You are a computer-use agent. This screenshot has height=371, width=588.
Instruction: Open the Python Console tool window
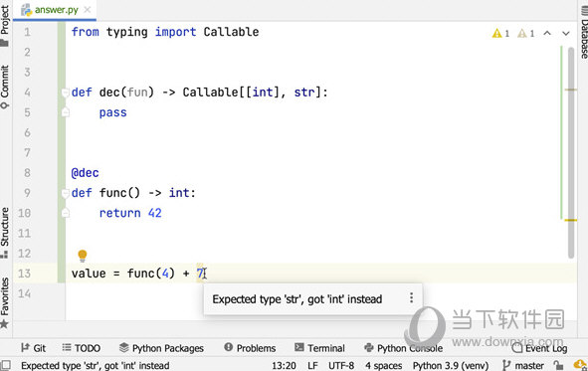click(x=404, y=348)
